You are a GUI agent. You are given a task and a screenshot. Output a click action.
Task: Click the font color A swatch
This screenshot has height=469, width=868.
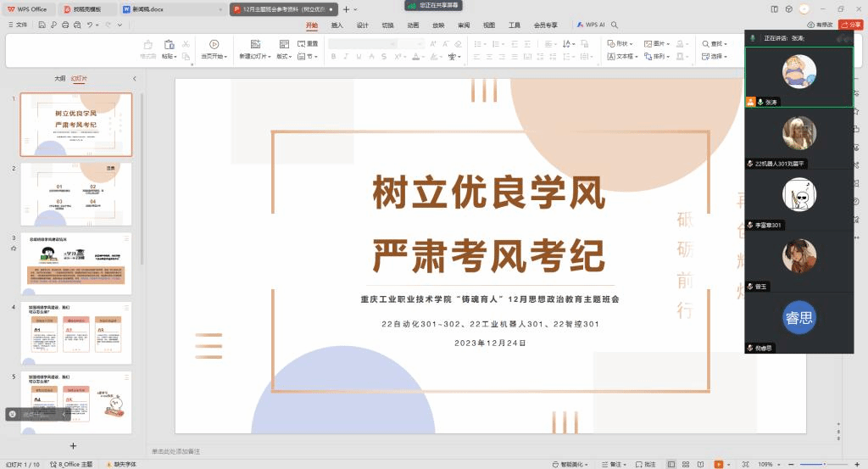point(415,57)
